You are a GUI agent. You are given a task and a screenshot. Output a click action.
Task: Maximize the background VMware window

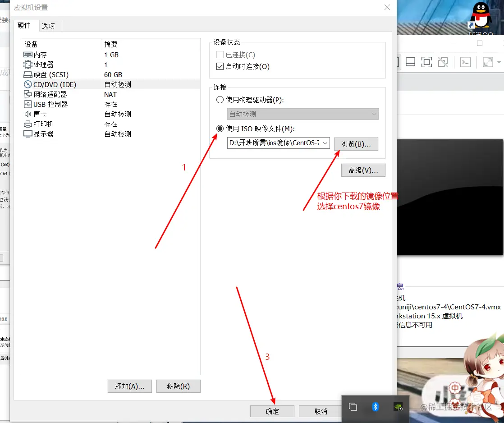click(480, 43)
